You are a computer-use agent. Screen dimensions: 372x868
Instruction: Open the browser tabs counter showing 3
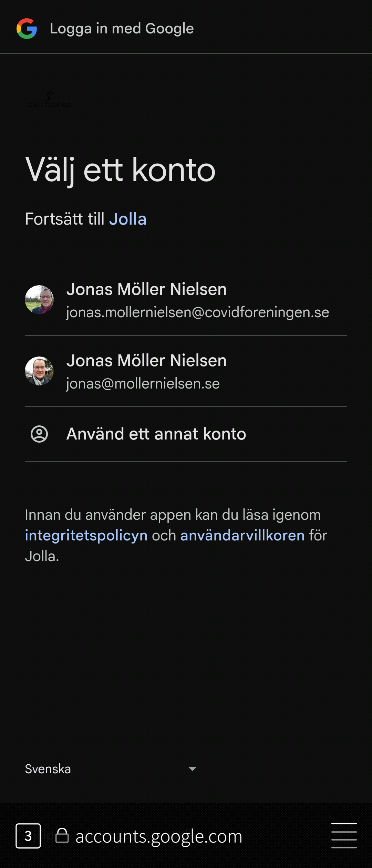click(28, 836)
